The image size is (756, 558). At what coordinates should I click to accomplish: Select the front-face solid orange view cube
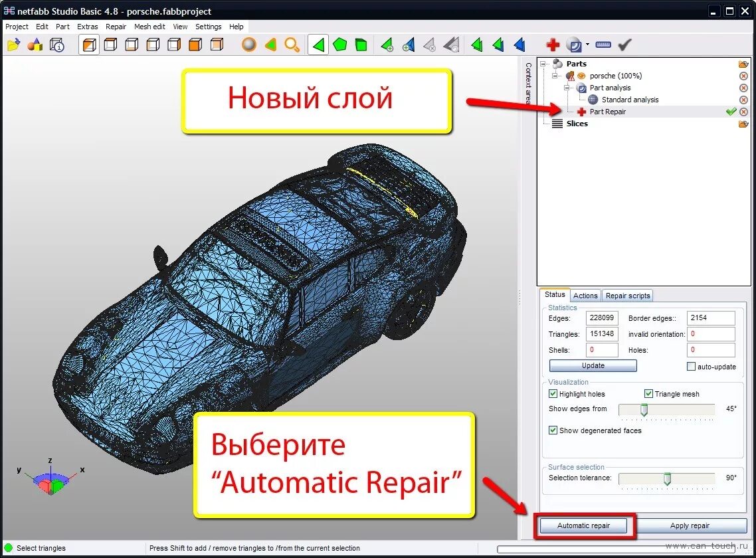point(195,45)
